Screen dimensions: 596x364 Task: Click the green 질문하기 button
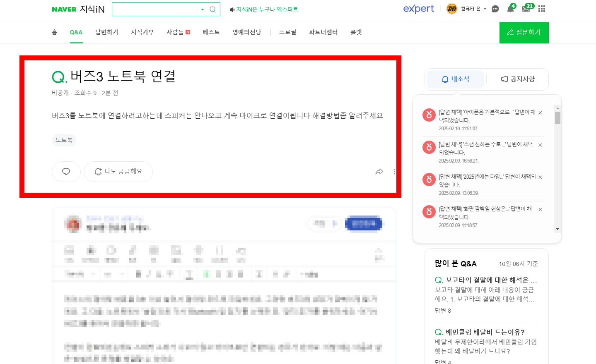524,32
